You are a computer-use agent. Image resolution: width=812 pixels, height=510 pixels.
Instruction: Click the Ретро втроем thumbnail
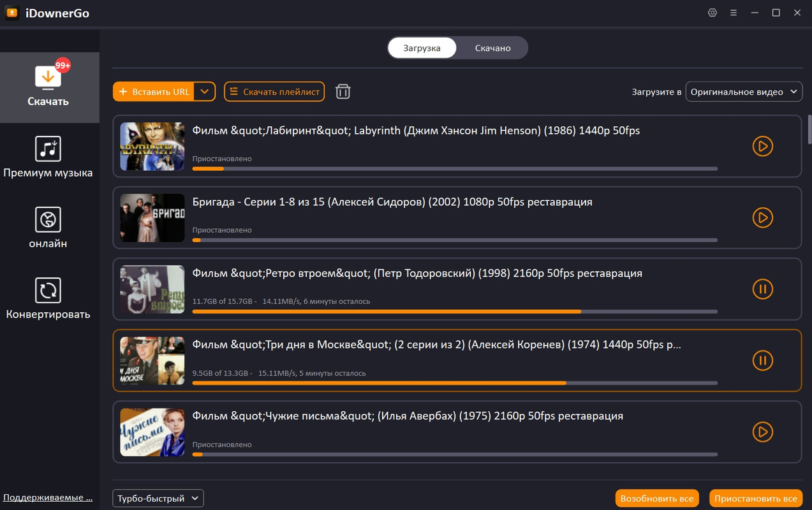(152, 289)
